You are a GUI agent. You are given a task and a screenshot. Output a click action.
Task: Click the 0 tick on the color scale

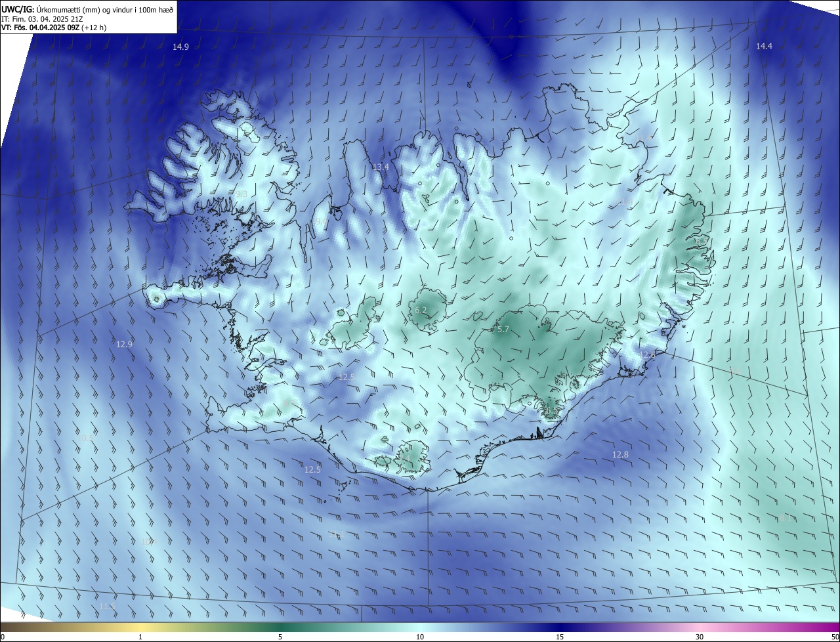[3, 637]
